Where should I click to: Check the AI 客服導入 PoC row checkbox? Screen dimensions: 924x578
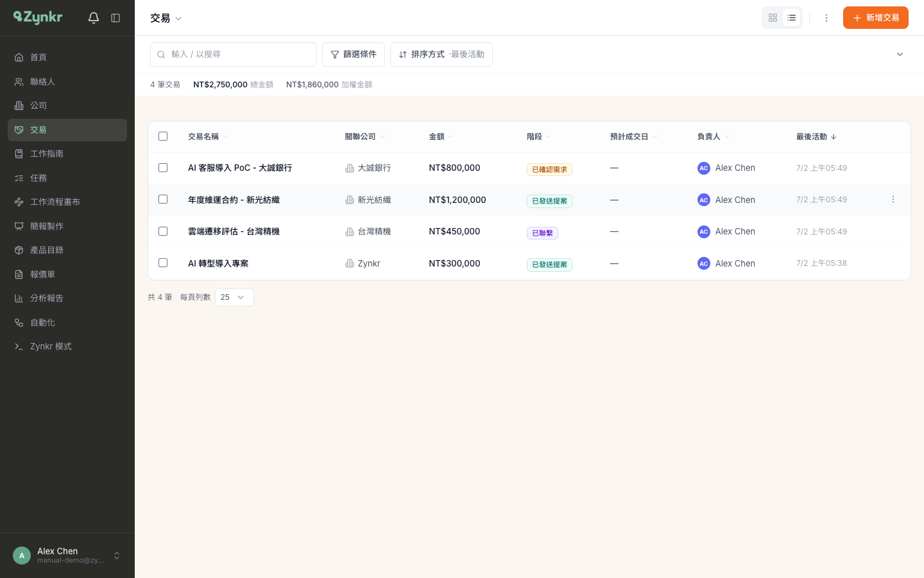click(163, 168)
